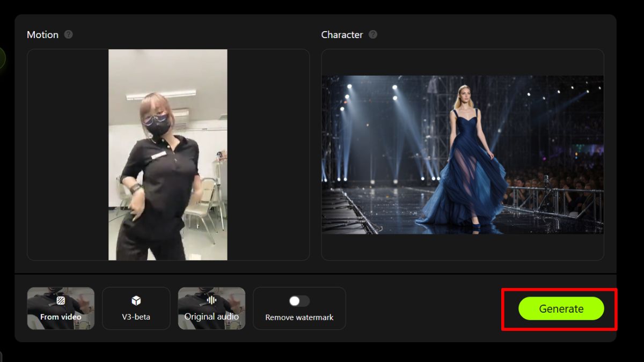The image size is (644, 362).
Task: Click the question mark beside Character heading
Action: coord(374,34)
